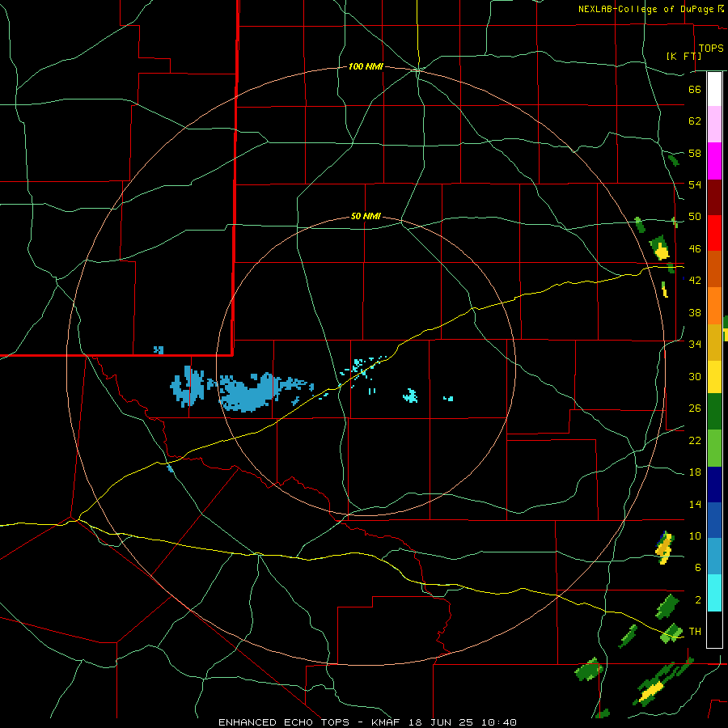Select the dark red 54 kft swatch
Image resolution: width=728 pixels, height=728 pixels.
714,197
